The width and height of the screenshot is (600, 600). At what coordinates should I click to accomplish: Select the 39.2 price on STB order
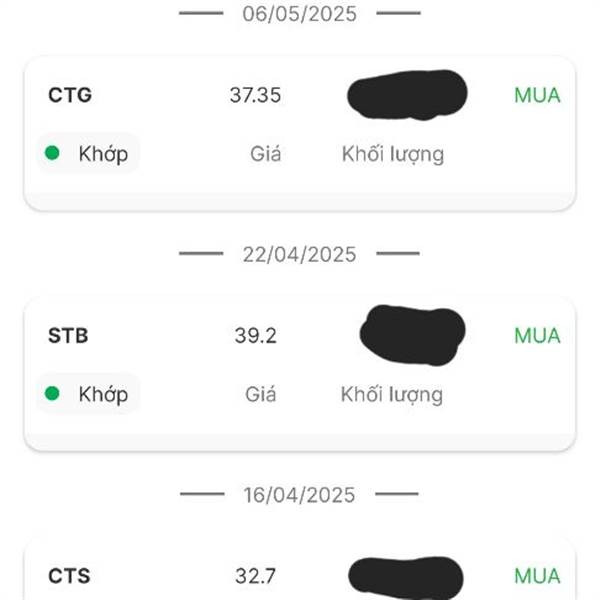(x=256, y=336)
